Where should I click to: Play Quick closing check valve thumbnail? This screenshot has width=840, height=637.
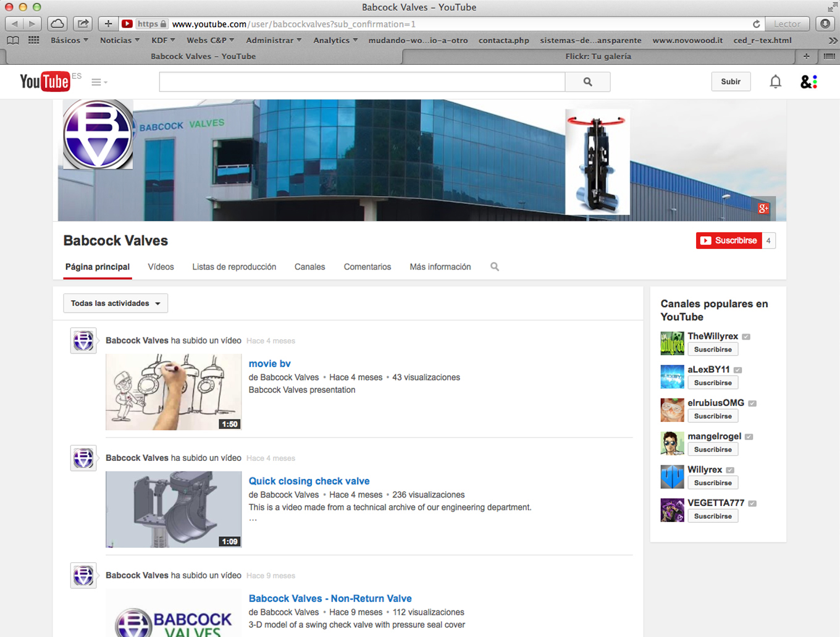coord(174,509)
